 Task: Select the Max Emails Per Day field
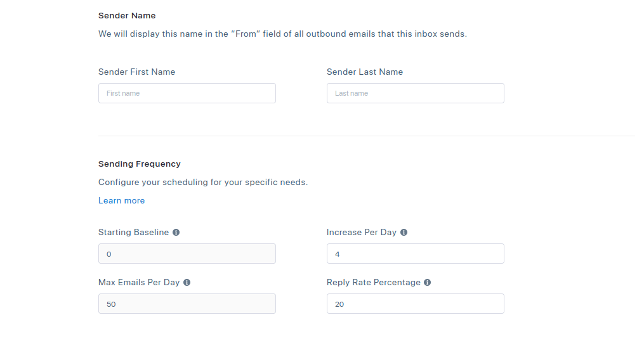pos(187,304)
